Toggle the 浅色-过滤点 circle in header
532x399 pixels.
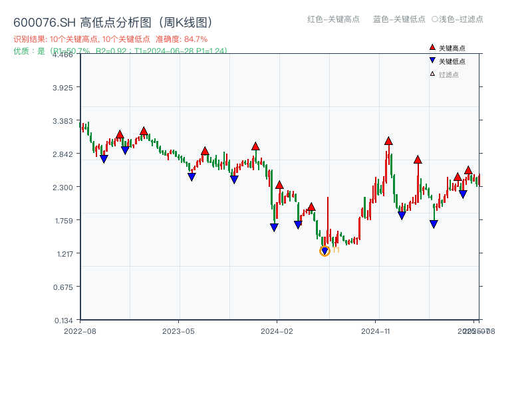(434, 19)
